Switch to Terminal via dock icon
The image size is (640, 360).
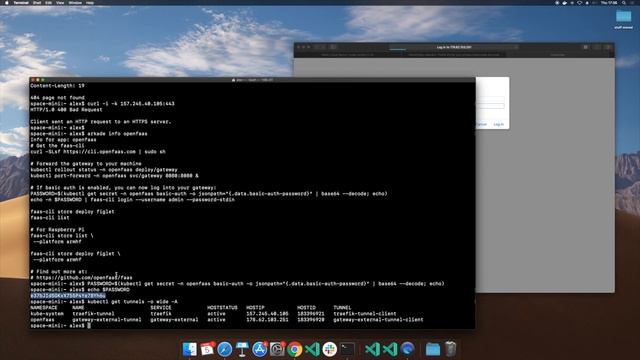pos(348,349)
